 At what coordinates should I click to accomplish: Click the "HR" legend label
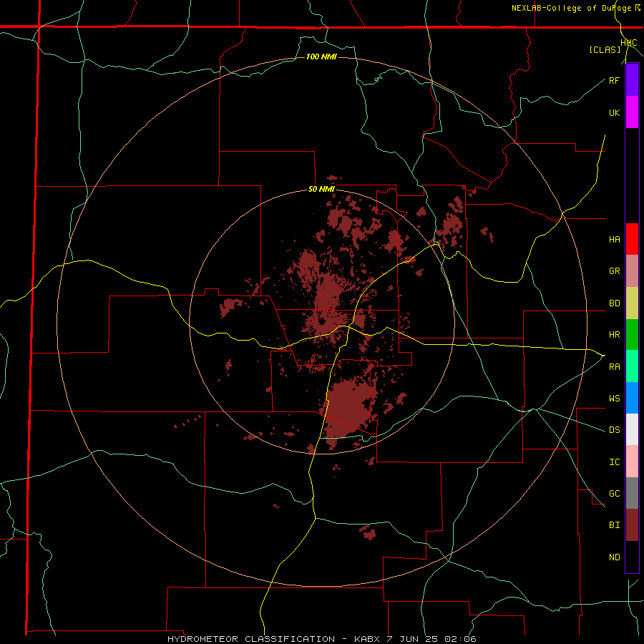point(614,335)
